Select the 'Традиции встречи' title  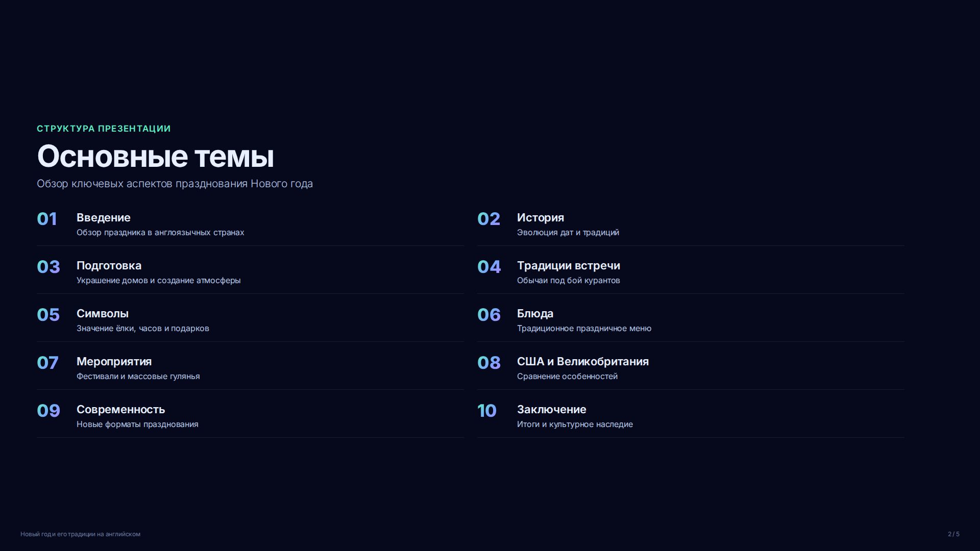pos(569,266)
